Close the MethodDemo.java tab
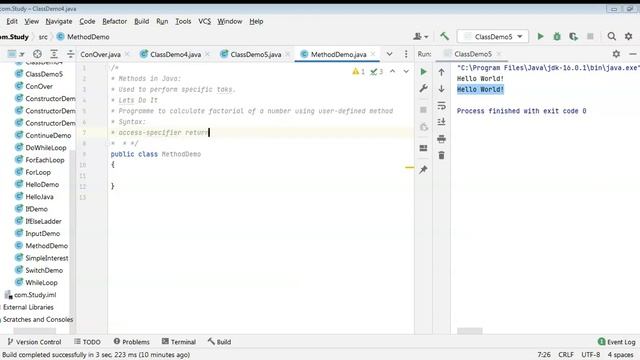Viewport: 640px width, 360px height. (373, 54)
